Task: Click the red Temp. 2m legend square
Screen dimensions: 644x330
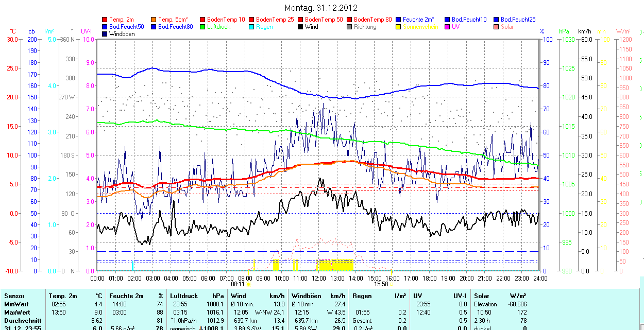Action: pos(105,20)
